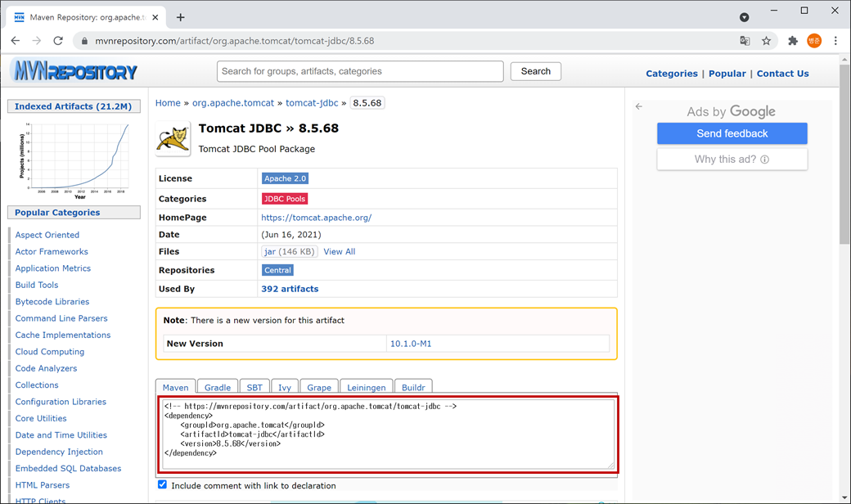Open Categories in the top navigation
The image size is (851, 504).
coord(671,74)
